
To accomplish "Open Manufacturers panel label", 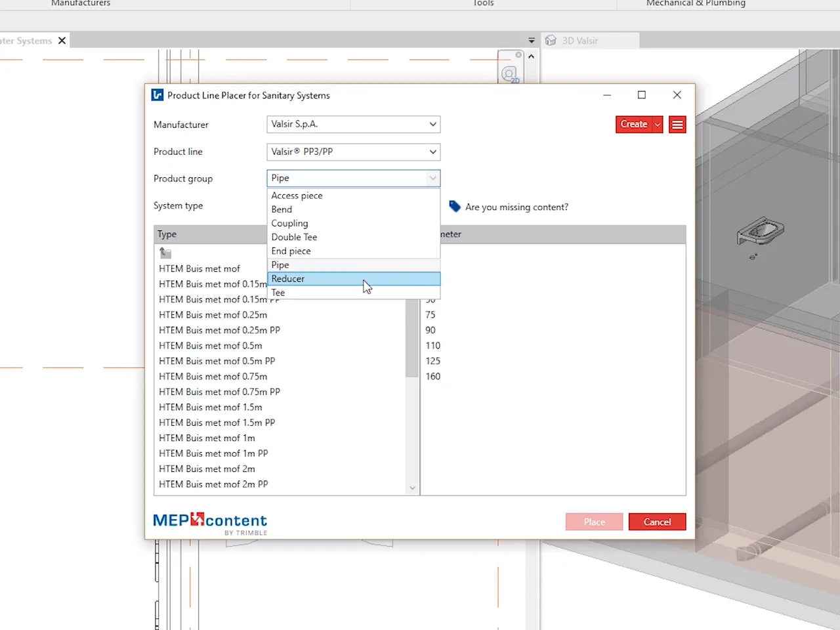I will coord(81,3).
